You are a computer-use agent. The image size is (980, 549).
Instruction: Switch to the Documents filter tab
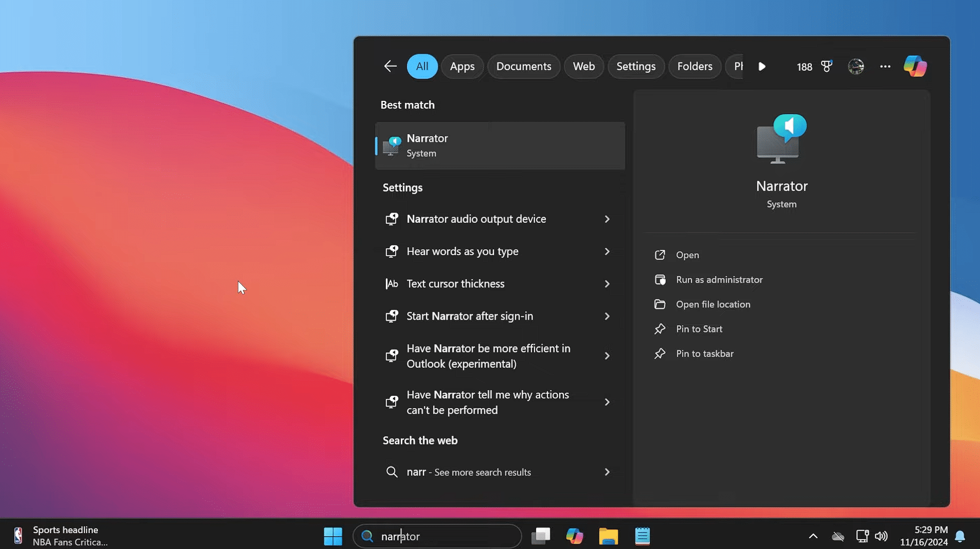pos(523,66)
